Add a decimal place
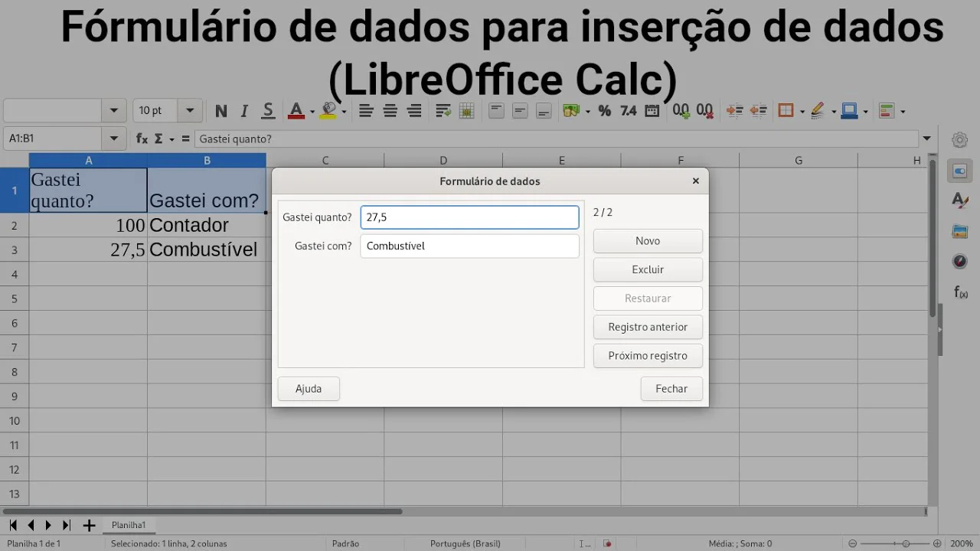980x551 pixels. click(681, 111)
